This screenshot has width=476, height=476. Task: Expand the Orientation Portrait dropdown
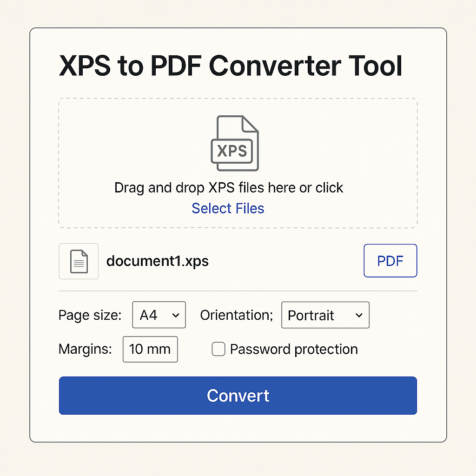(325, 315)
